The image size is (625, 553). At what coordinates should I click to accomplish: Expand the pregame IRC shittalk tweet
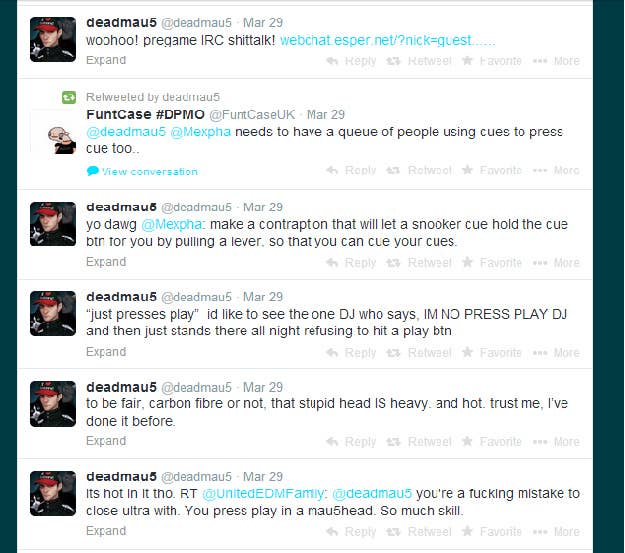[x=106, y=60]
